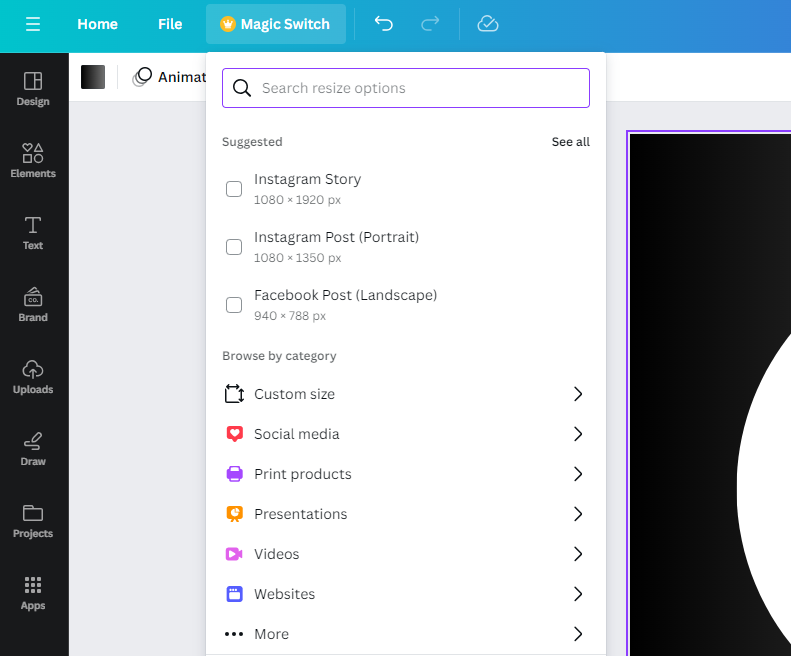Open the Elements sidebar panel

[33, 161]
